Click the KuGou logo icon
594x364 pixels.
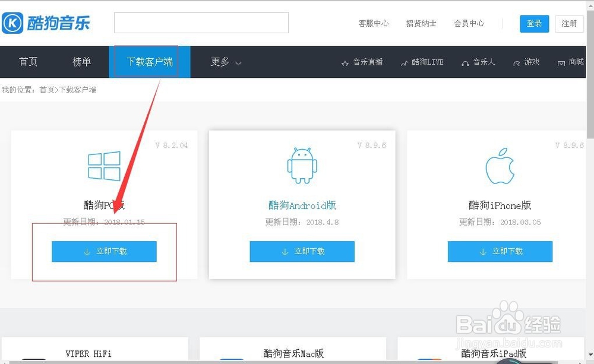(x=12, y=23)
